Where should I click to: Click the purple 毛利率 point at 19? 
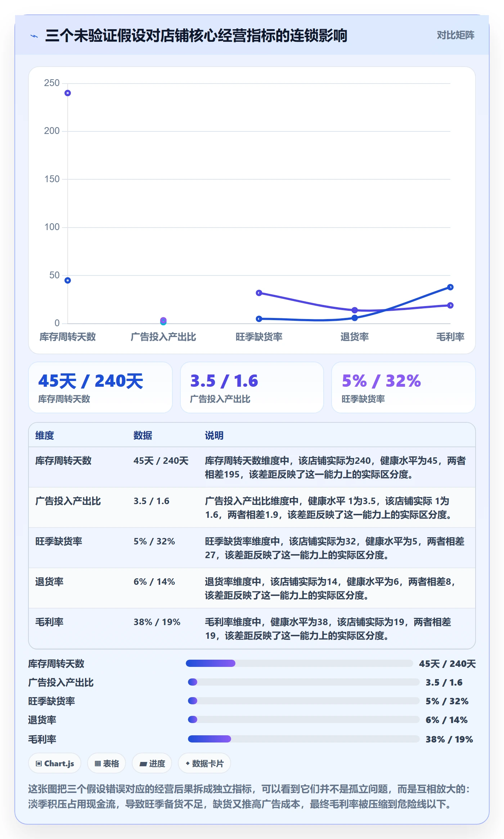(x=450, y=305)
